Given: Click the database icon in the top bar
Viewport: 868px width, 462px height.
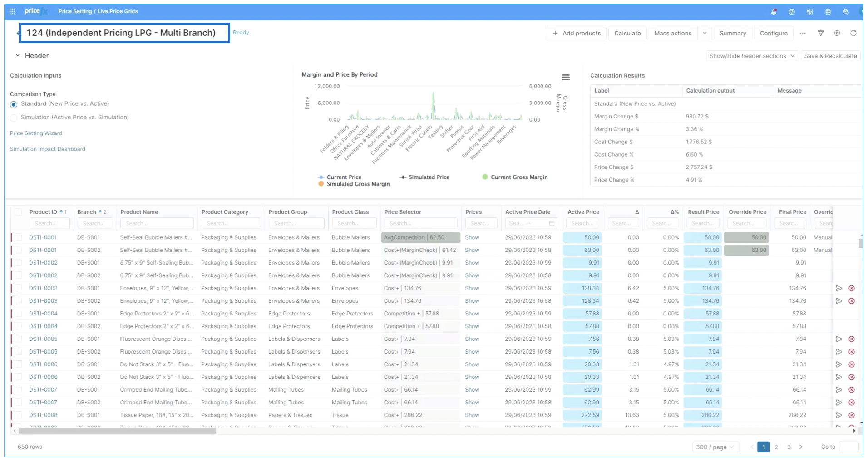Looking at the screenshot, I should (828, 12).
